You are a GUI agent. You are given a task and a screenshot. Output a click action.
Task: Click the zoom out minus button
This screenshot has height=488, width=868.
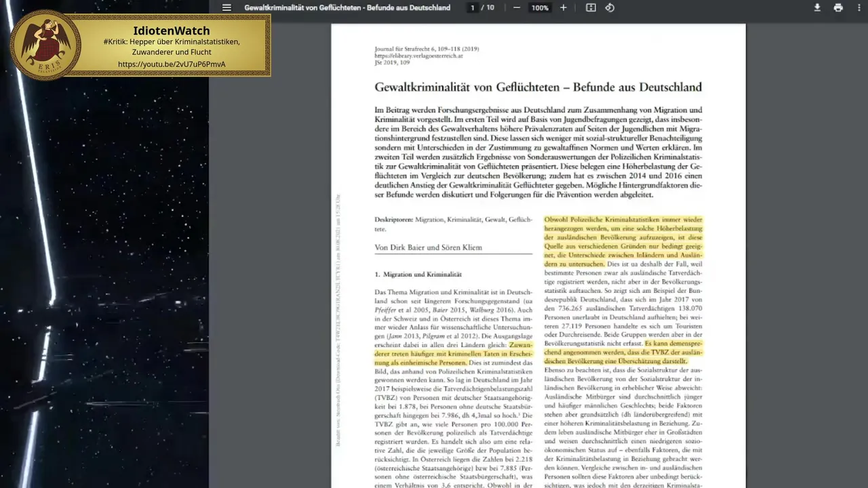click(517, 7)
